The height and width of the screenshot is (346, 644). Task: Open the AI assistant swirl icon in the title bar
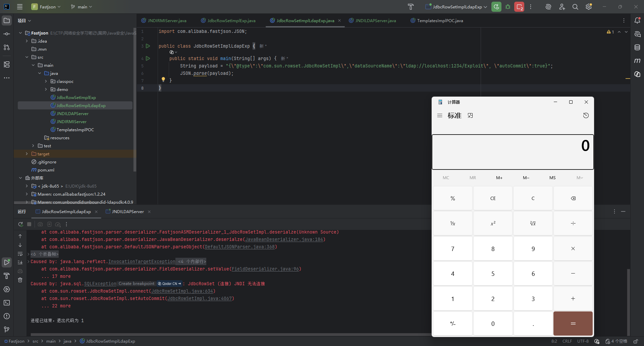pos(548,7)
